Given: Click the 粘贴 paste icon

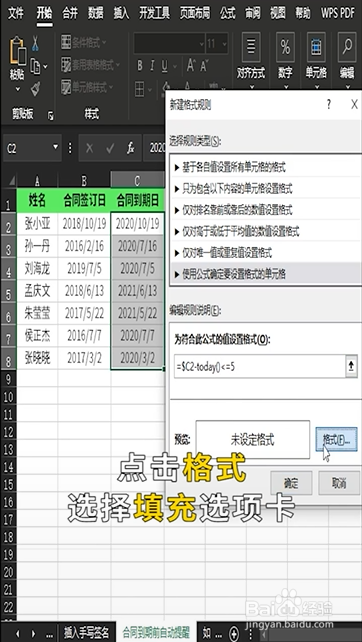Looking at the screenshot, I should tap(18, 51).
